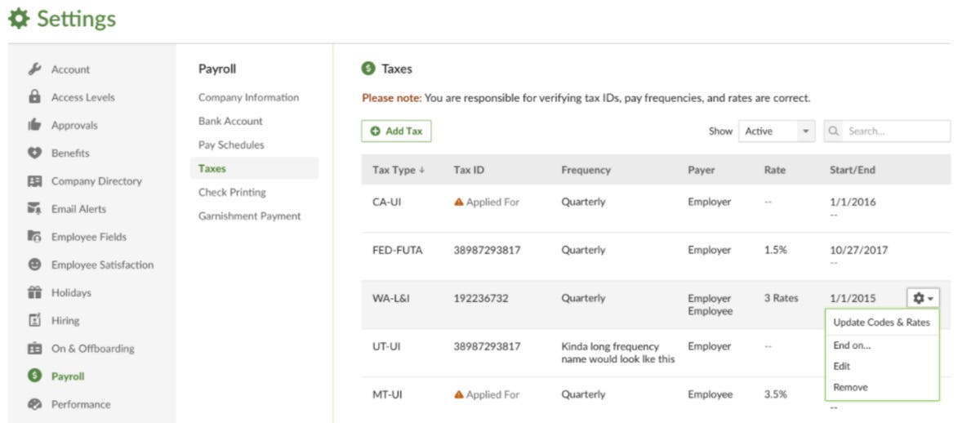
Task: Click the Email Alerts envelope icon
Action: [34, 209]
